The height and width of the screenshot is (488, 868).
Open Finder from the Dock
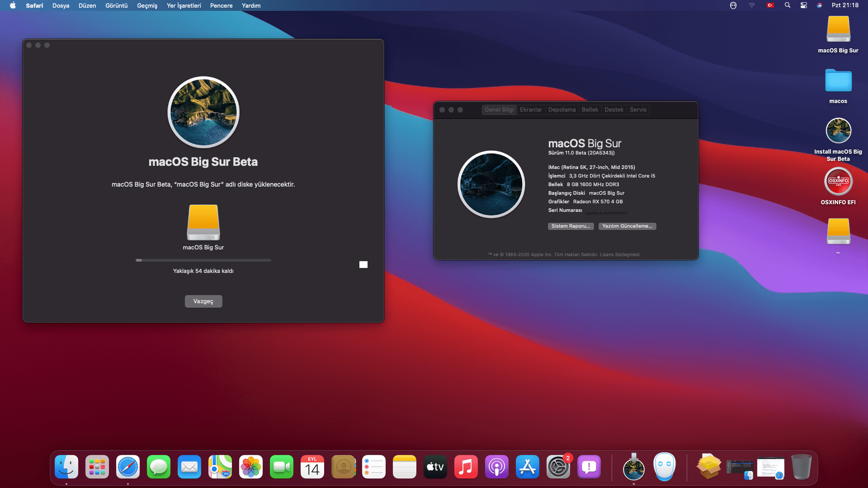(x=66, y=467)
